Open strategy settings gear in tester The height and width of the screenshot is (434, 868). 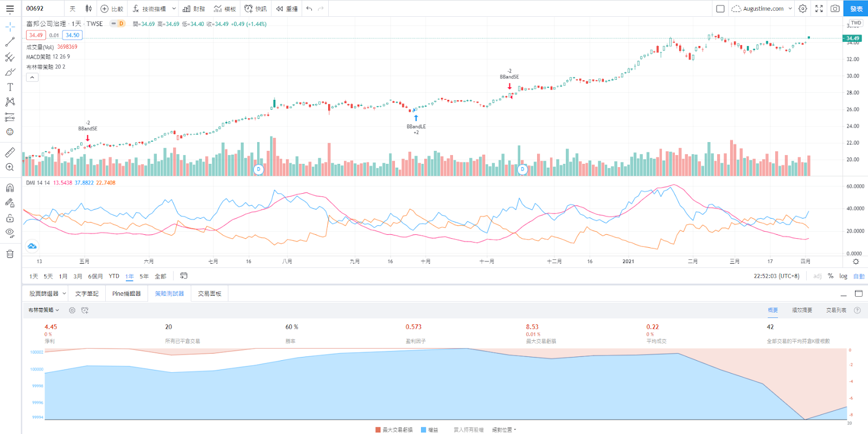[72, 310]
